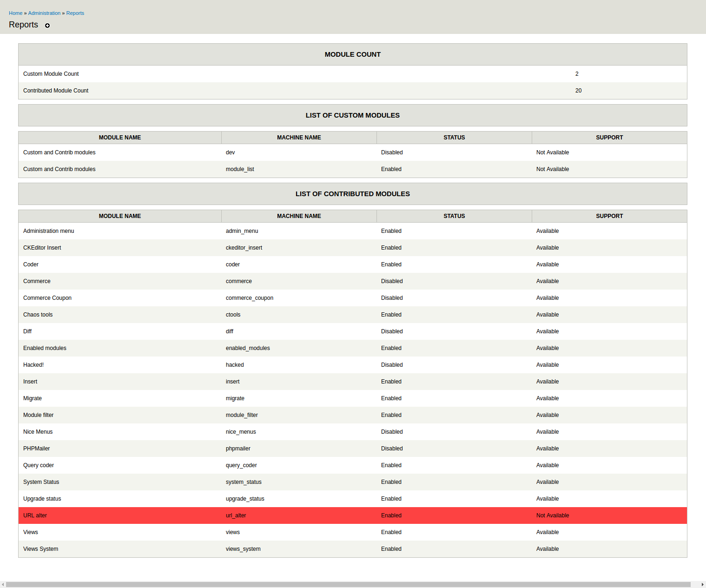This screenshot has width=706, height=588.
Task: Click the LIST OF CONTRIBUTED MODULES header
Action: [x=352, y=194]
